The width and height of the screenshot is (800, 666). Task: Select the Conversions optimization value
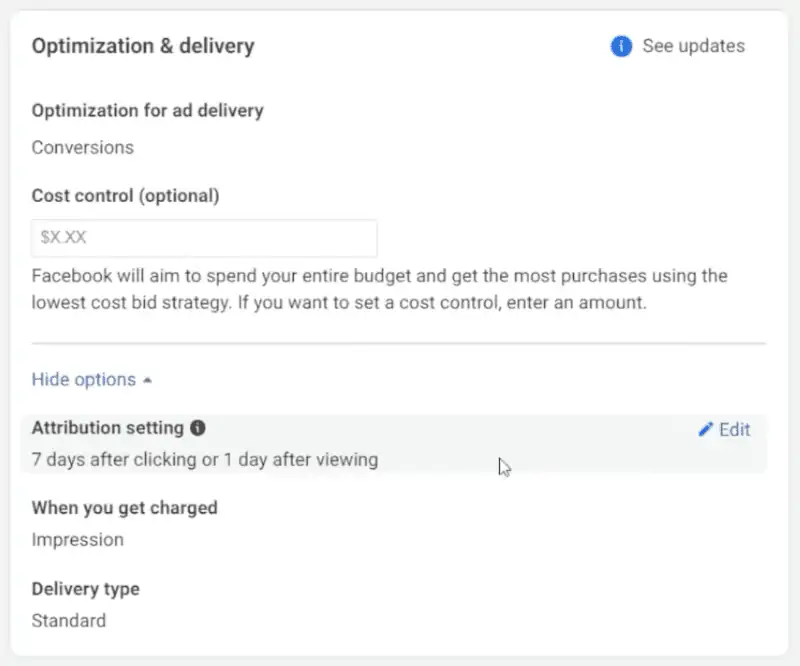pos(83,147)
